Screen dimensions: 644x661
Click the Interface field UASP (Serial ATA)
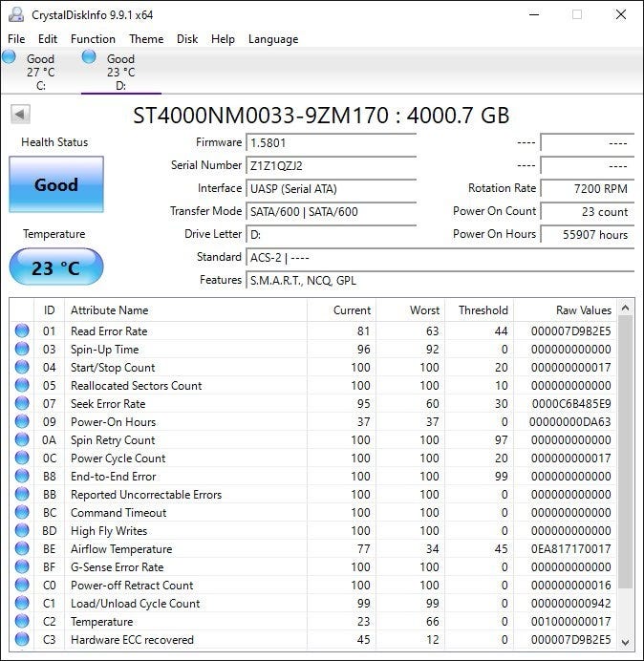(x=331, y=188)
